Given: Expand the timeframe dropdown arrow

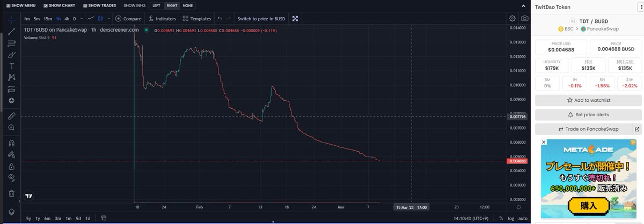Looking at the screenshot, I should 81,19.
